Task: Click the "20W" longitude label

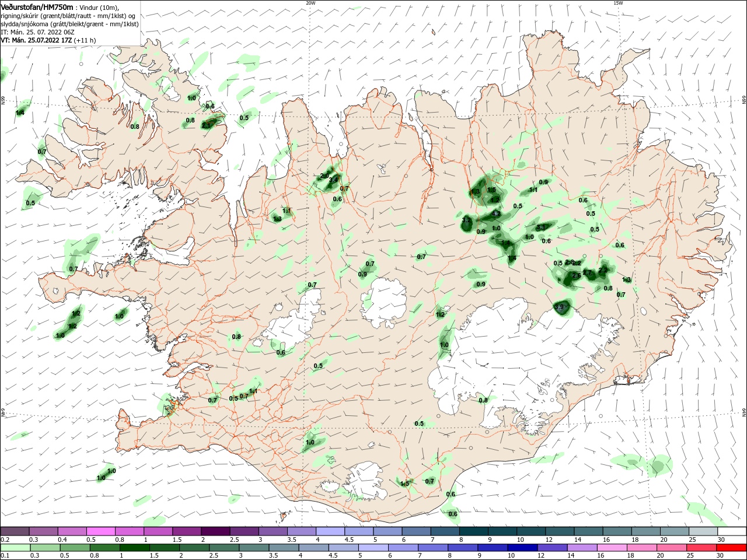Action: (310, 3)
